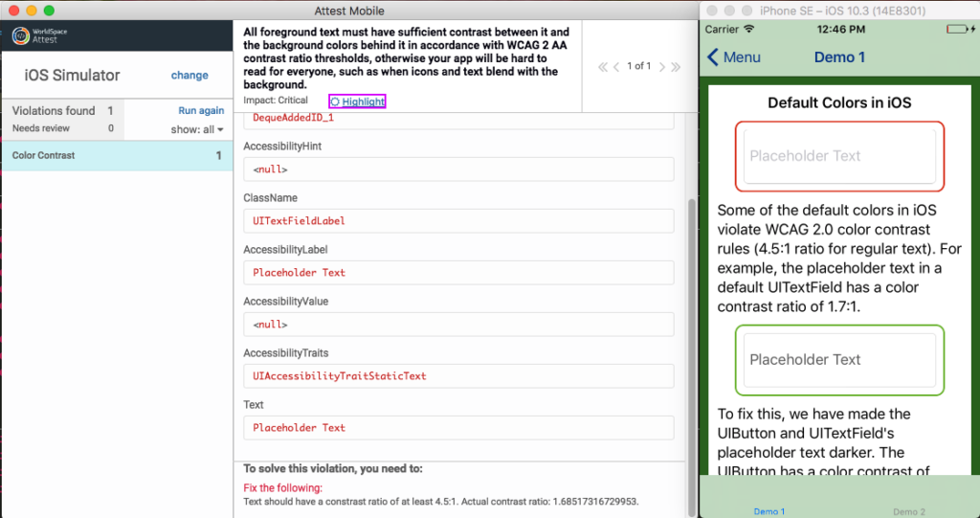Select the Color Contrast violation row

coord(116,156)
